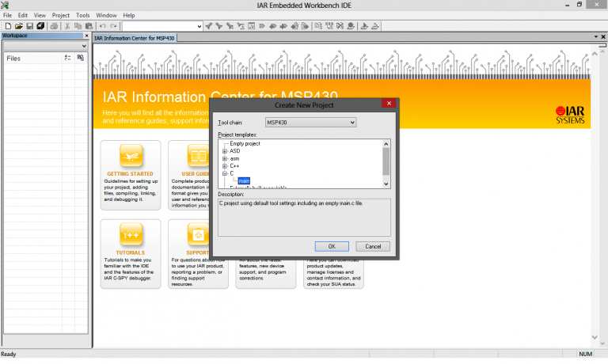Click the project templates scrollbar up arrow

[x=386, y=144]
